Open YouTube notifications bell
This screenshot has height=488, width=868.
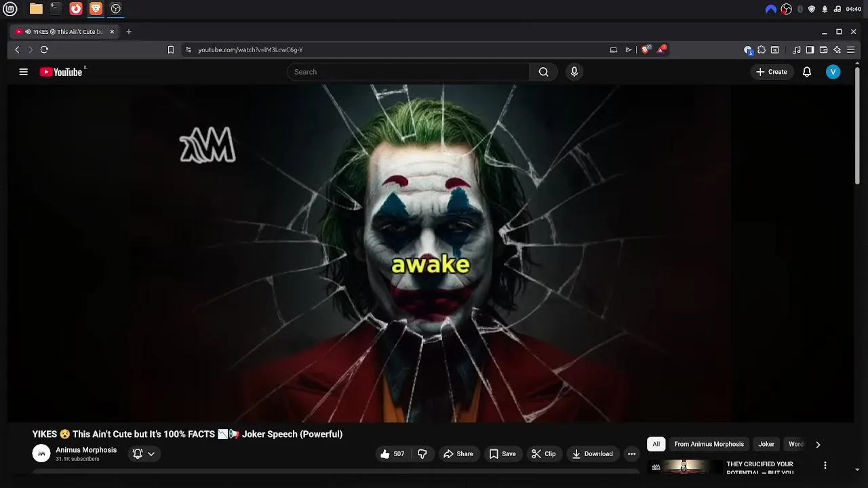pos(807,72)
